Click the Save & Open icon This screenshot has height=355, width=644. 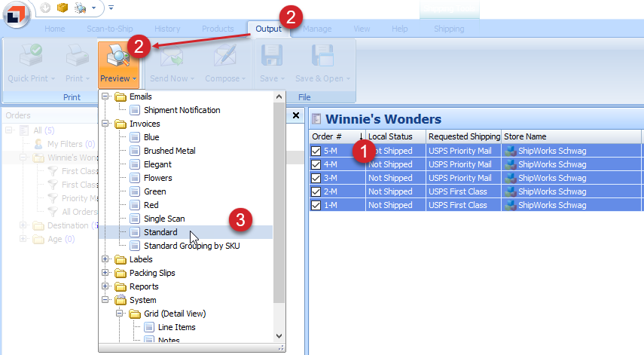tap(322, 56)
